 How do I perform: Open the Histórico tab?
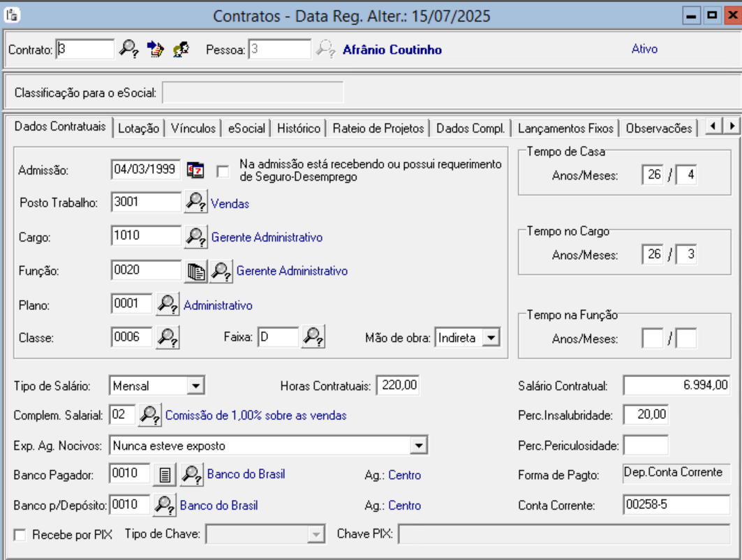(298, 128)
